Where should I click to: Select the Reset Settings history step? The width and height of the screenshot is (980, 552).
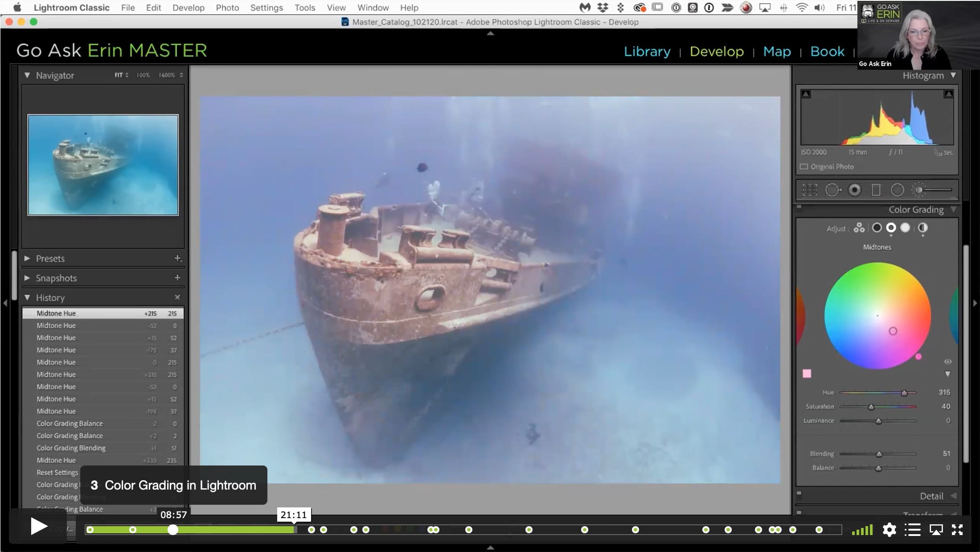click(x=57, y=473)
